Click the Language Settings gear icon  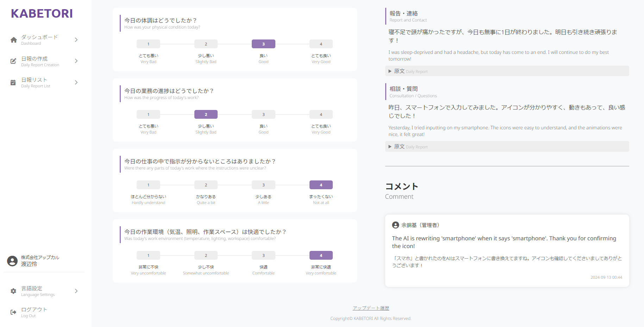pos(13,291)
